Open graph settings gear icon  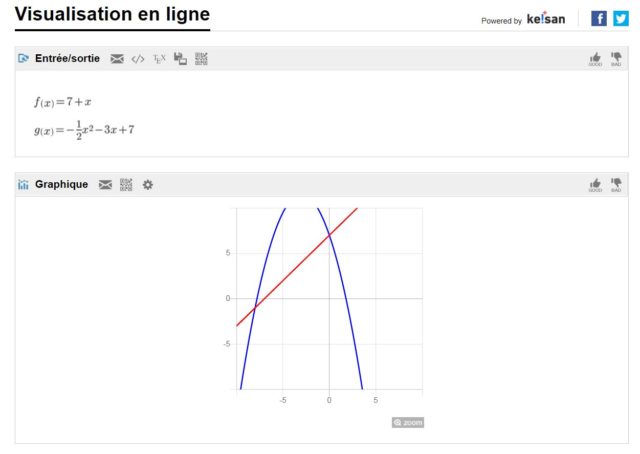point(148,185)
